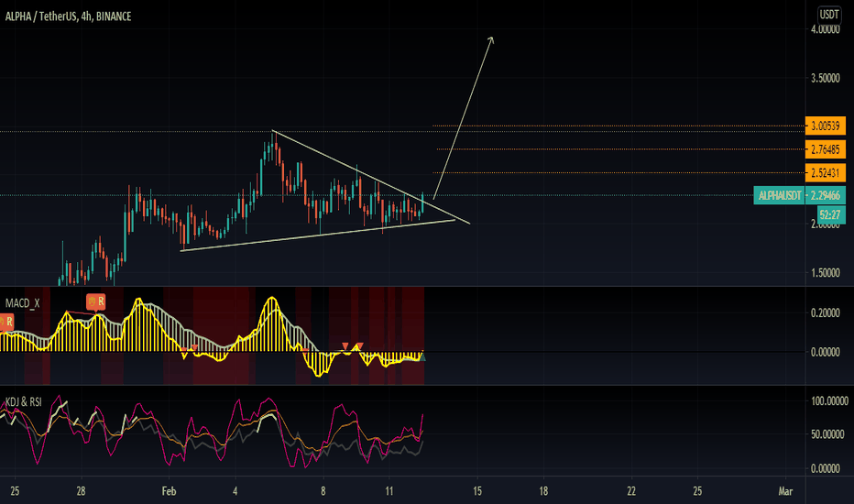This screenshot has height=504, width=854.
Task: Click the 8 date on time axis
Action: click(323, 491)
